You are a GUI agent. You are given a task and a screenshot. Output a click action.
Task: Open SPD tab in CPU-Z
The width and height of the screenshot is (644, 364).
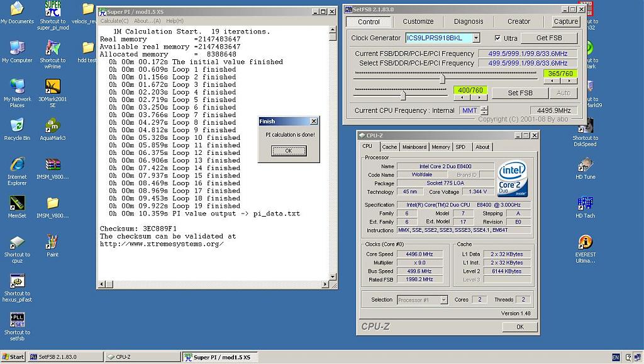tap(461, 147)
